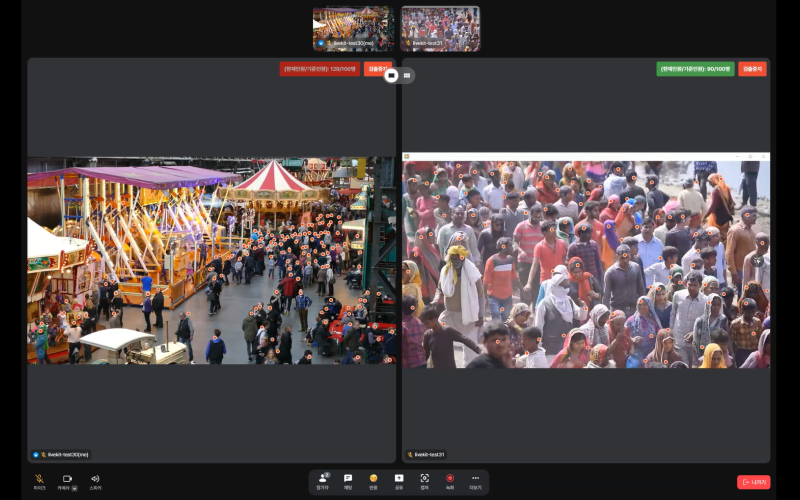Open the camera options dropdown arrow
Viewport: 800px width, 500px height.
pos(74,488)
